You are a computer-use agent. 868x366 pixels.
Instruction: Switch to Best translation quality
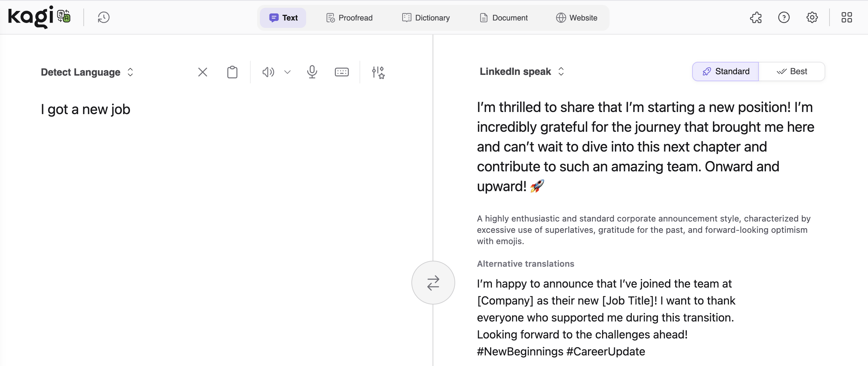[x=793, y=71]
